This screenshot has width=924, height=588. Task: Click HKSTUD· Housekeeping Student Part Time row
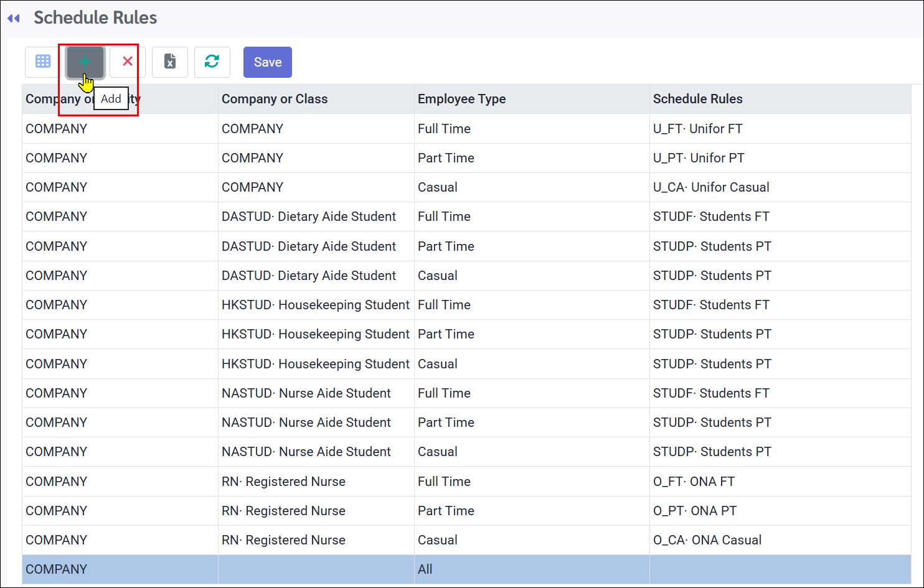click(x=466, y=334)
